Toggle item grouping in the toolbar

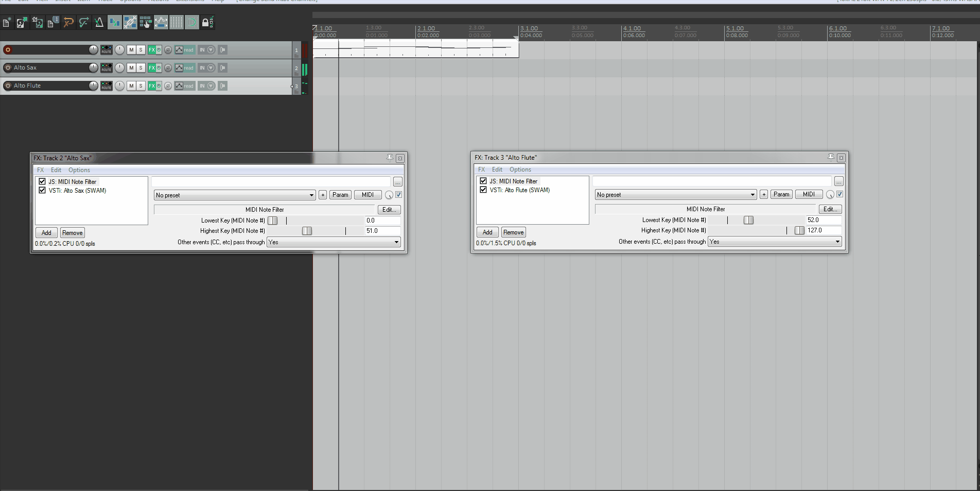[130, 22]
